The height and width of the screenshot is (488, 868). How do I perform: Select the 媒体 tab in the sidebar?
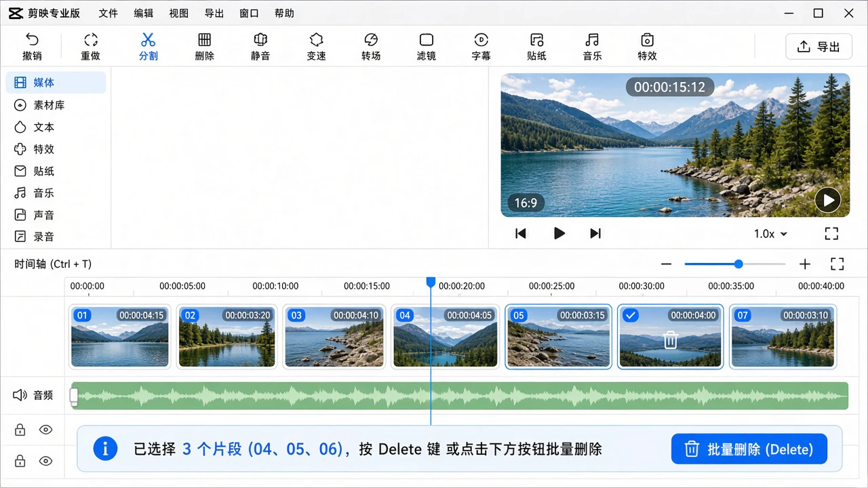pyautogui.click(x=56, y=83)
